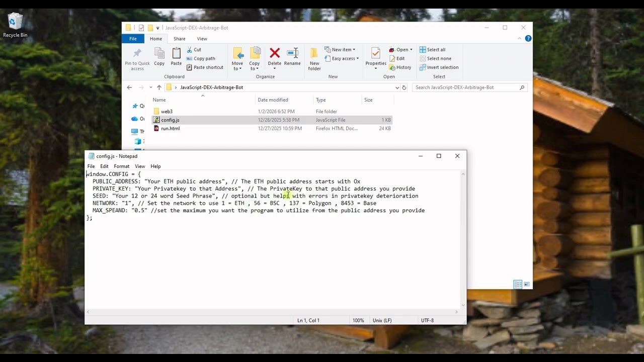Sort files by the Size column
This screenshot has width=644, height=362.
[377, 100]
